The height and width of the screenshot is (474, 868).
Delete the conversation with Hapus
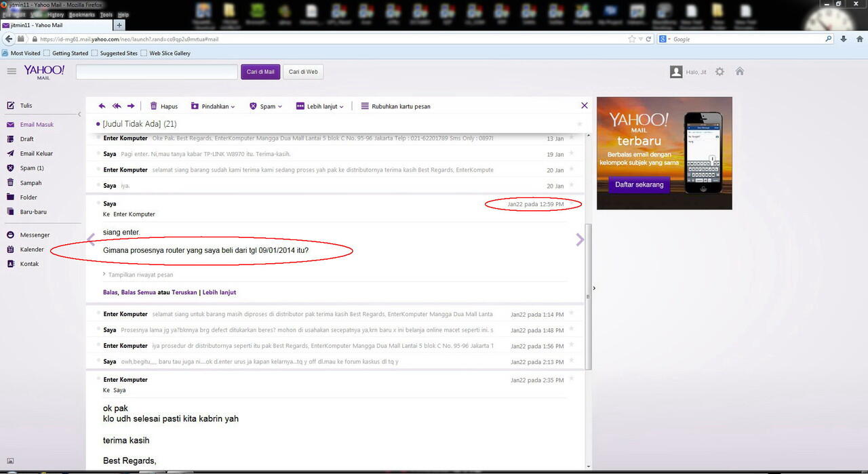[x=163, y=106]
